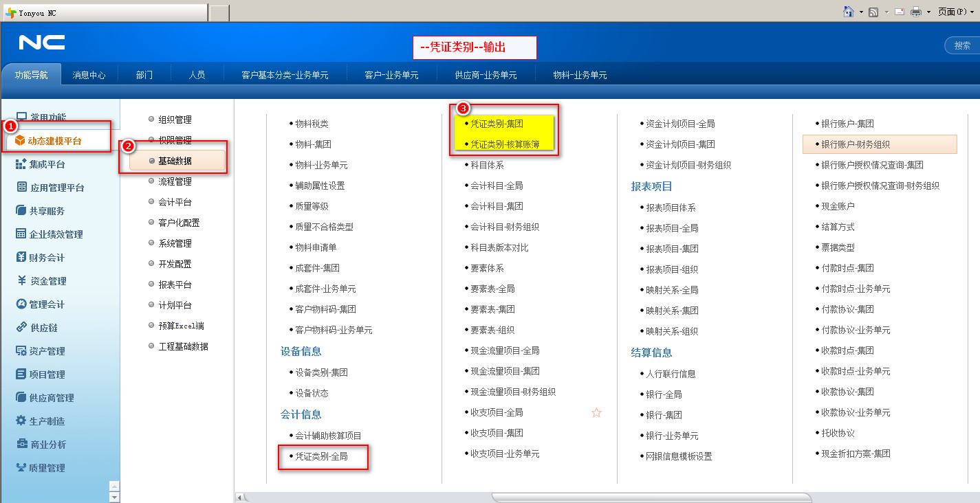This screenshot has width=980, height=503.
Task: Click the 供应链 chain link icon
Action: [x=21, y=327]
